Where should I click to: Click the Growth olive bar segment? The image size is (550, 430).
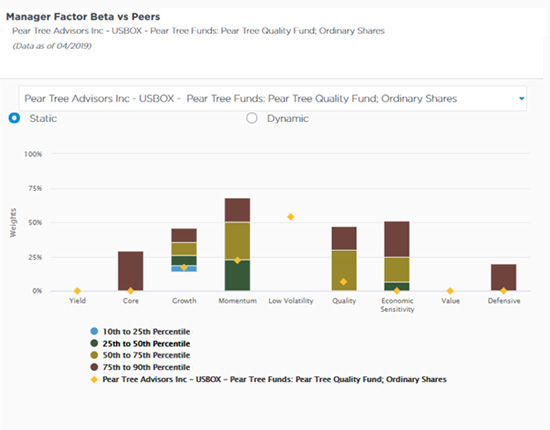click(x=184, y=249)
